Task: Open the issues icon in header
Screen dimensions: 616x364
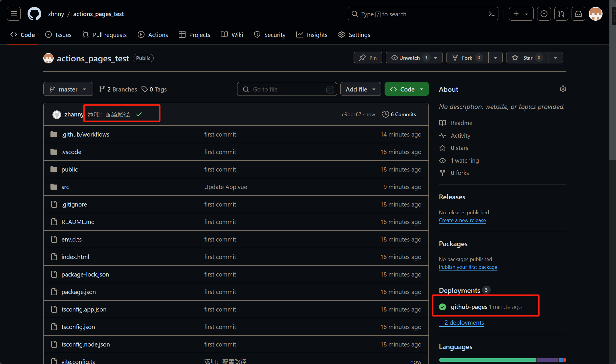Action: point(544,14)
